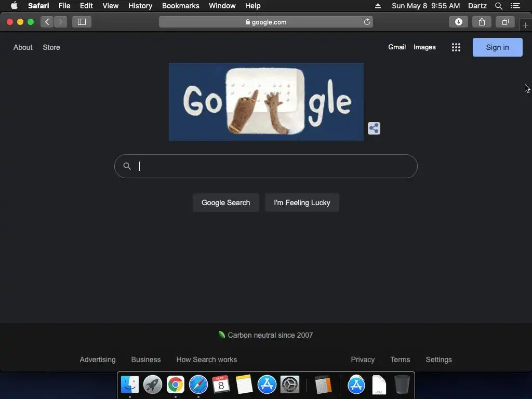This screenshot has height=399, width=532.
Task: Open the Business footer link
Action: (146, 360)
